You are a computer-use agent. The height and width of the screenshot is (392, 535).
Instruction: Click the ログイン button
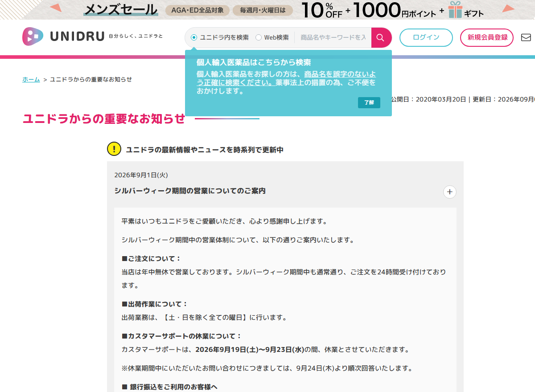[426, 37]
